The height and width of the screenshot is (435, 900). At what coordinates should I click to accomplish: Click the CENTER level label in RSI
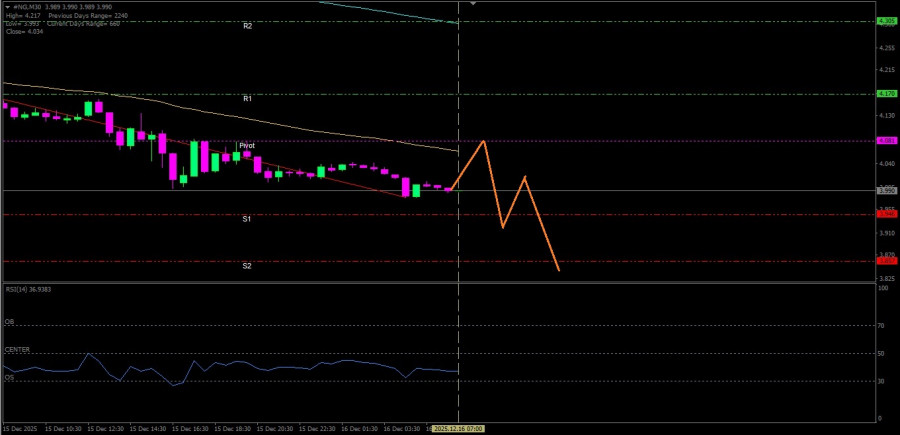[x=17, y=349]
